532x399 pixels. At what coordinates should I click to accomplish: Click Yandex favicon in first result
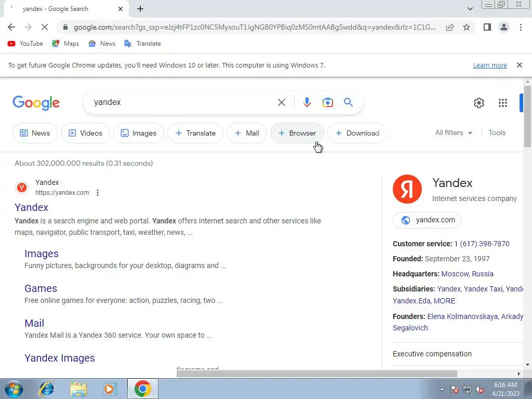(22, 187)
